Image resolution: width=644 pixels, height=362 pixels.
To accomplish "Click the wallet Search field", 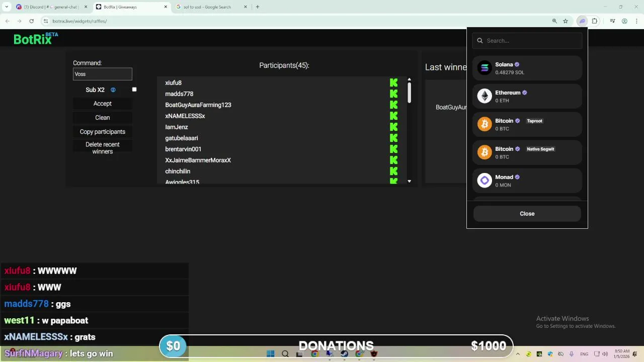I will pyautogui.click(x=527, y=41).
